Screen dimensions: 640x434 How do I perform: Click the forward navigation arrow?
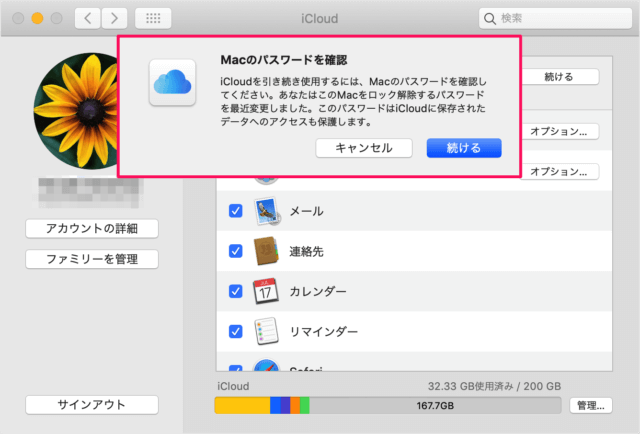[x=114, y=18]
